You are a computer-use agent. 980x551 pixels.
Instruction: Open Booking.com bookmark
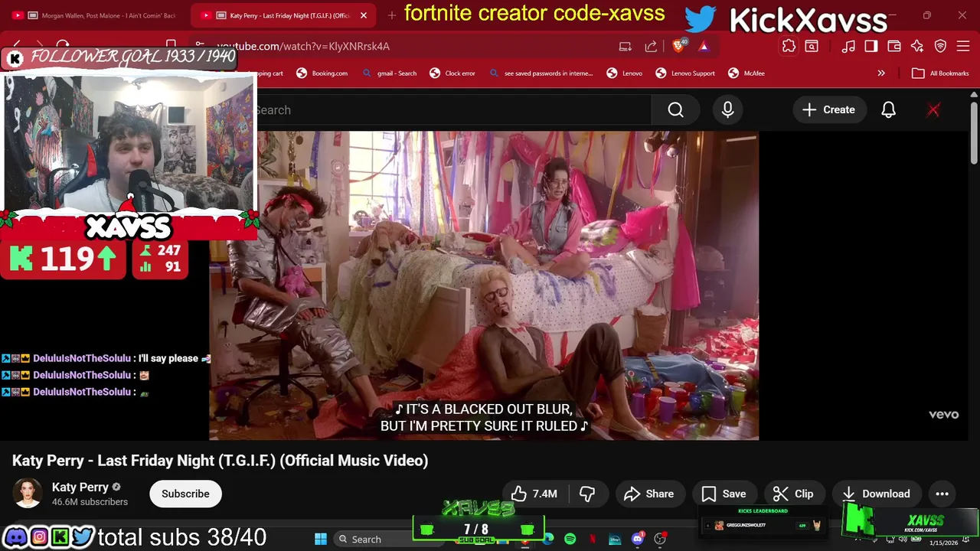click(322, 73)
